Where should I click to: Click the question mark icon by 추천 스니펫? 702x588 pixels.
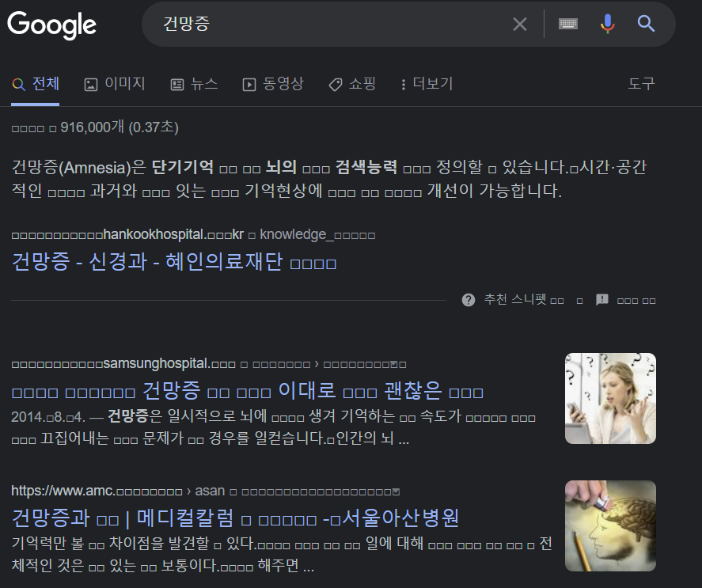pos(469,300)
